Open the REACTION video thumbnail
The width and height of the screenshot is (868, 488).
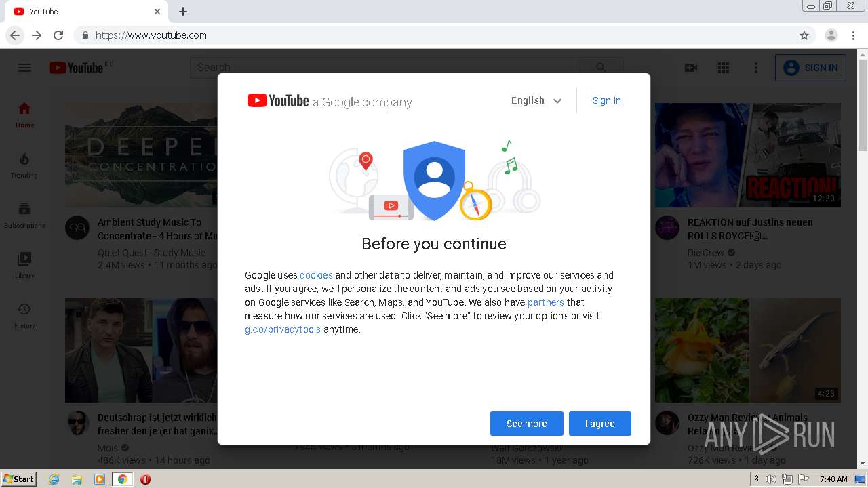point(748,155)
